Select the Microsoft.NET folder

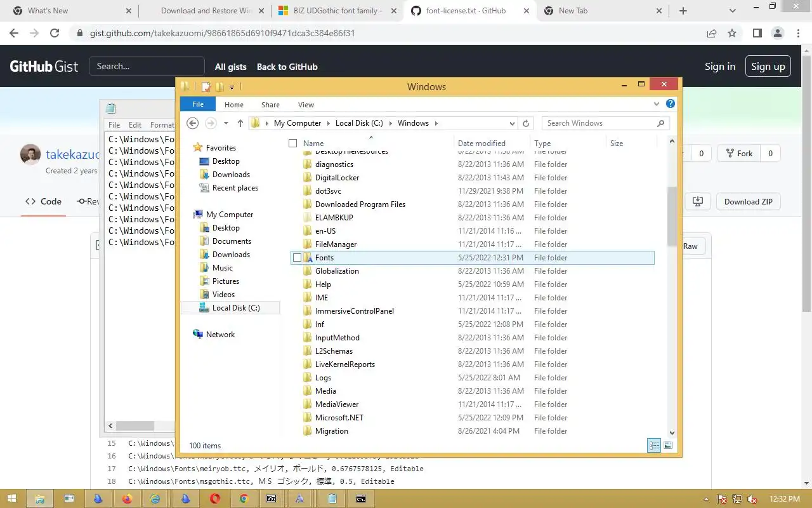339,418
